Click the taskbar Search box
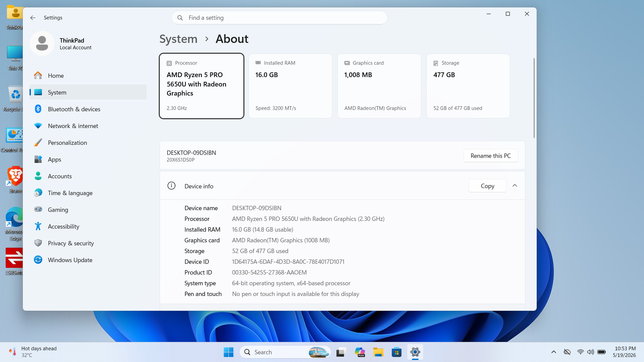 (285, 352)
